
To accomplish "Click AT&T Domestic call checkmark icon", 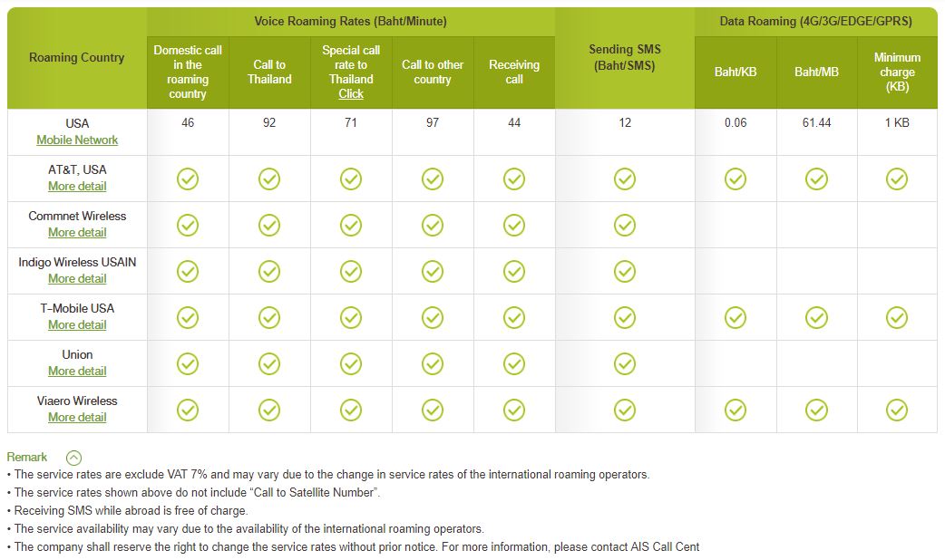I will tap(188, 179).
